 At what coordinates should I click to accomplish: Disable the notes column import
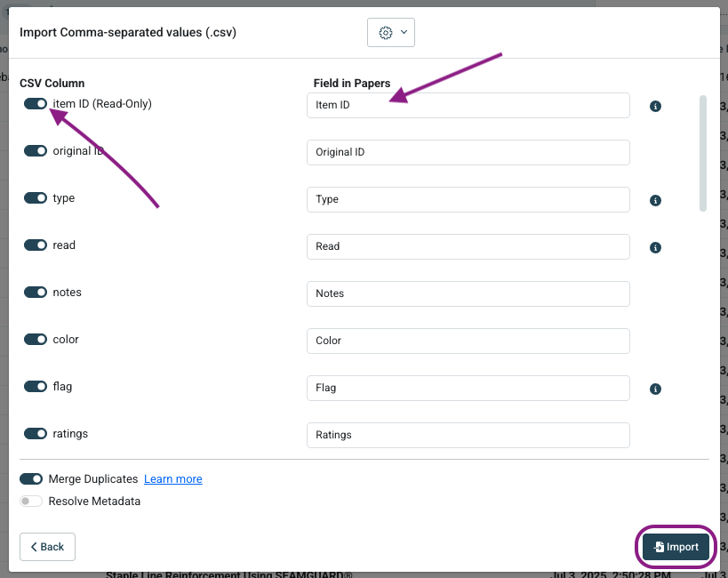(x=36, y=293)
